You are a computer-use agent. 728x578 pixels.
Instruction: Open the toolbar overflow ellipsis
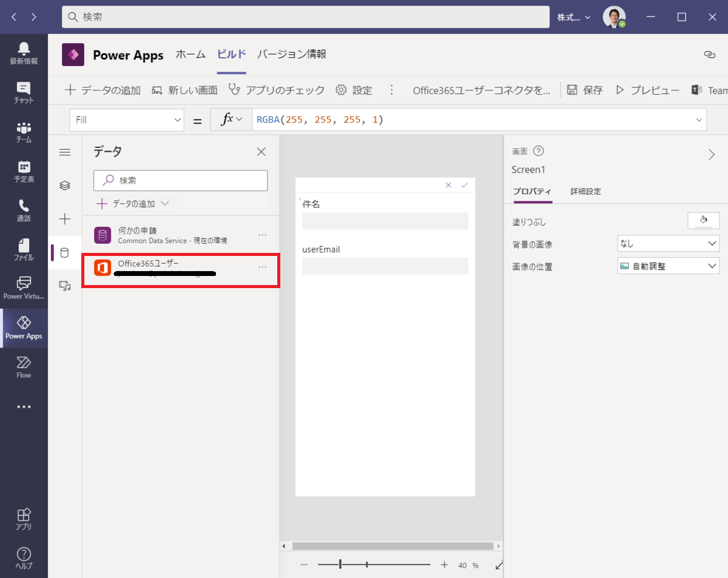391,90
